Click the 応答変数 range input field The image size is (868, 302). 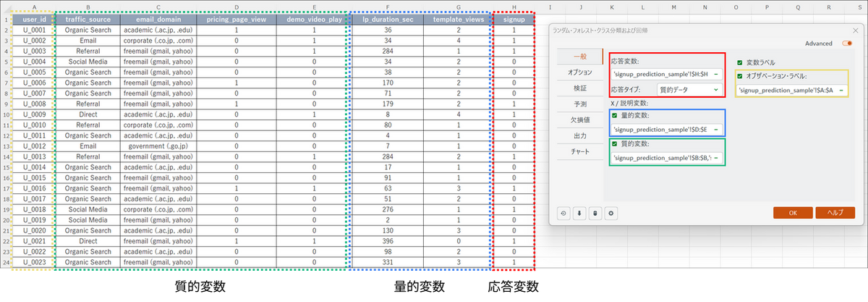coord(660,74)
